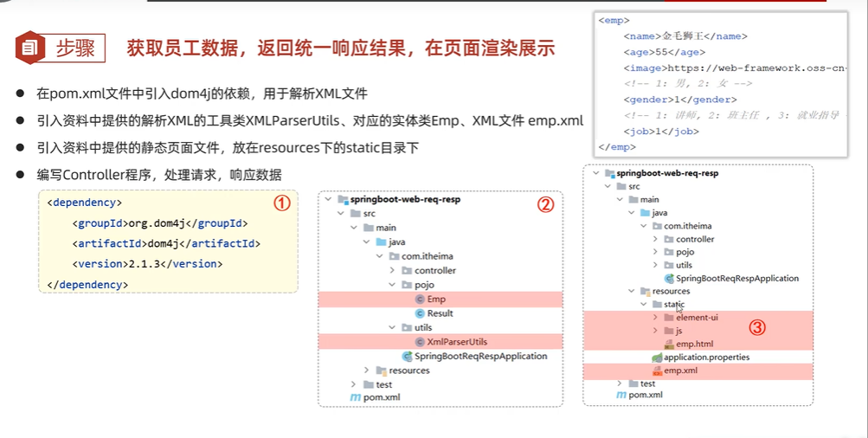The height and width of the screenshot is (438, 868).
Task: Expand the test folder in tree ②
Action: coord(354,384)
